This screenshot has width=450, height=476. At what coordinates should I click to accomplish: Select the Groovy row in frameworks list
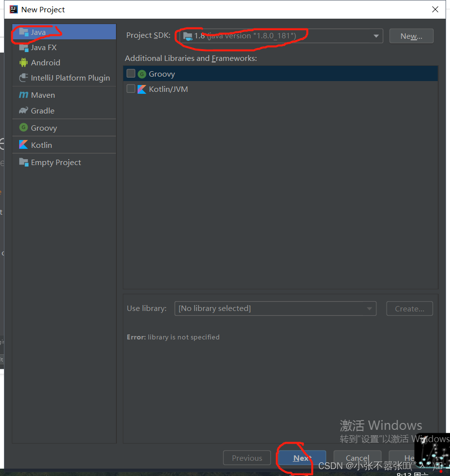click(281, 74)
